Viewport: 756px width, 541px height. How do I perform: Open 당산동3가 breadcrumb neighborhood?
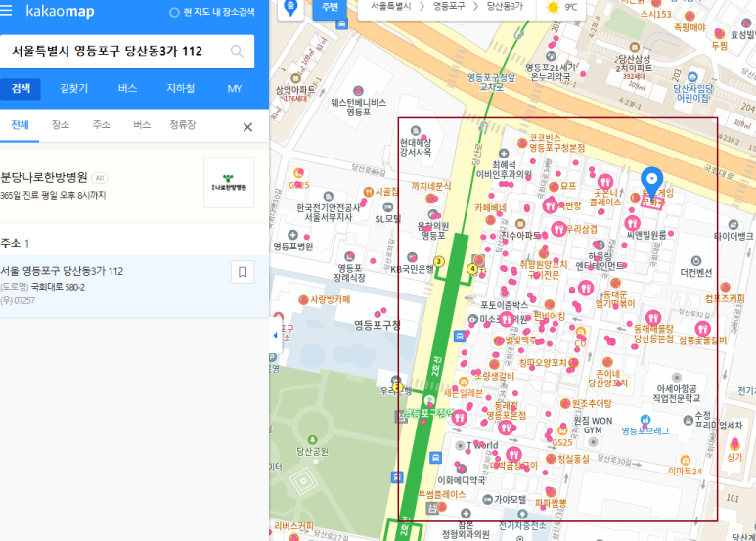505,6
